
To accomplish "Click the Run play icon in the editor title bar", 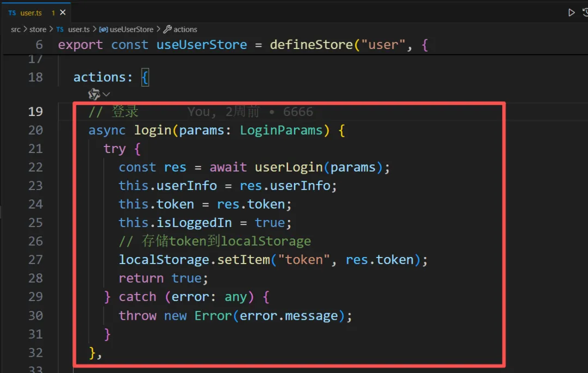I will 571,13.
